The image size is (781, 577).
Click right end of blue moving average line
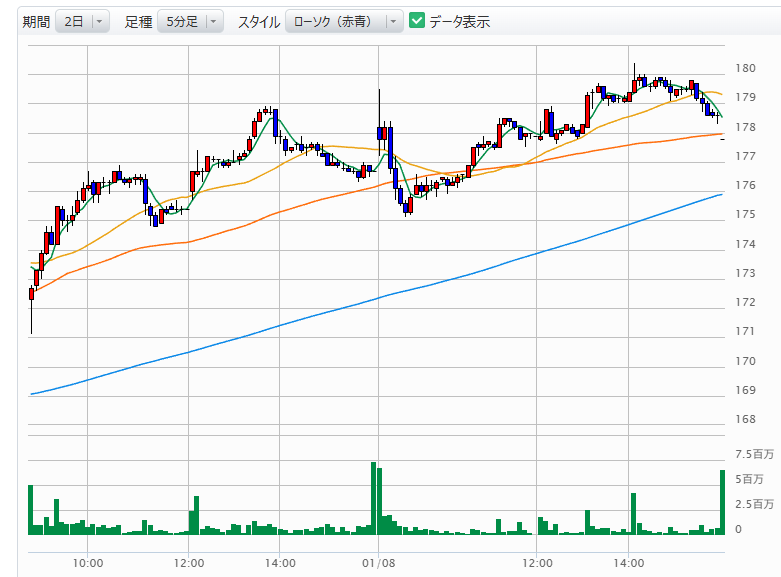pyautogui.click(x=720, y=195)
